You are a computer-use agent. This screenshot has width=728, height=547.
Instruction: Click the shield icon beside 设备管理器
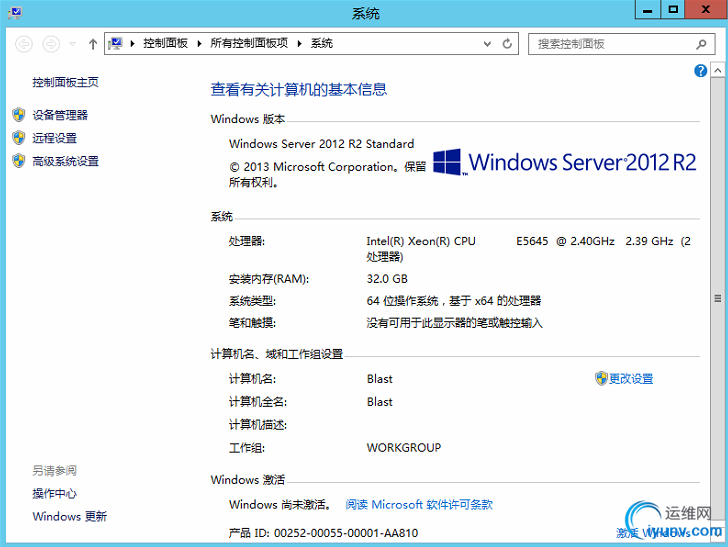click(19, 115)
